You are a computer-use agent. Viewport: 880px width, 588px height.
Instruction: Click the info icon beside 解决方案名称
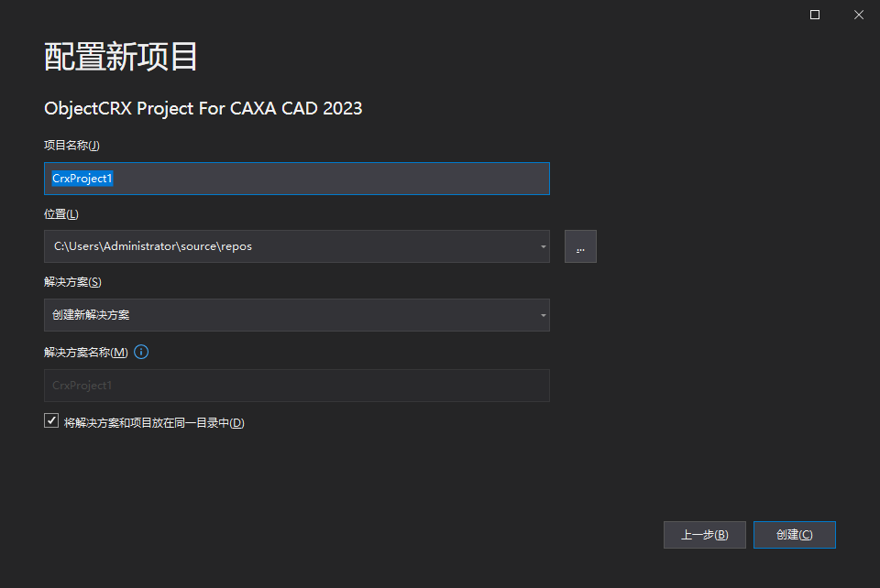click(x=142, y=352)
